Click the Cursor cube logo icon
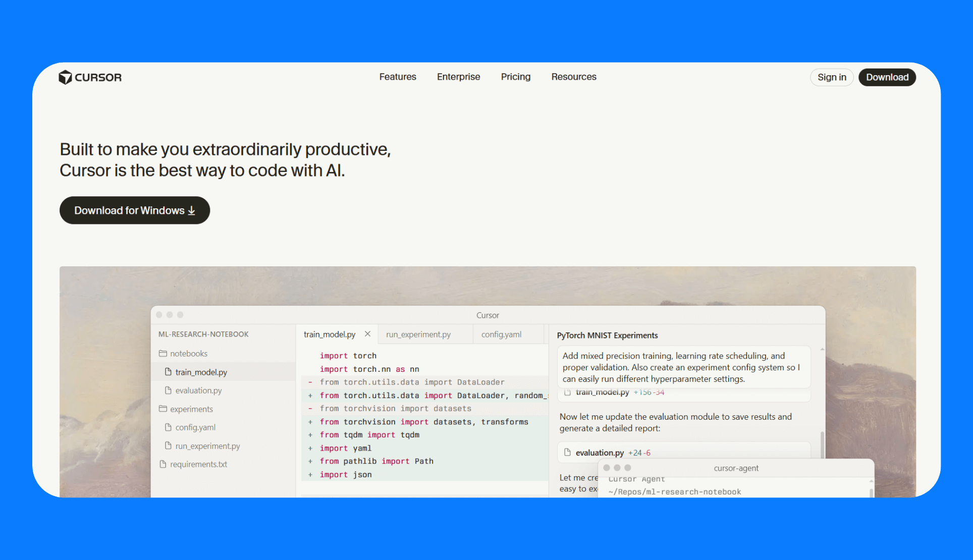The width and height of the screenshot is (973, 560). point(65,77)
